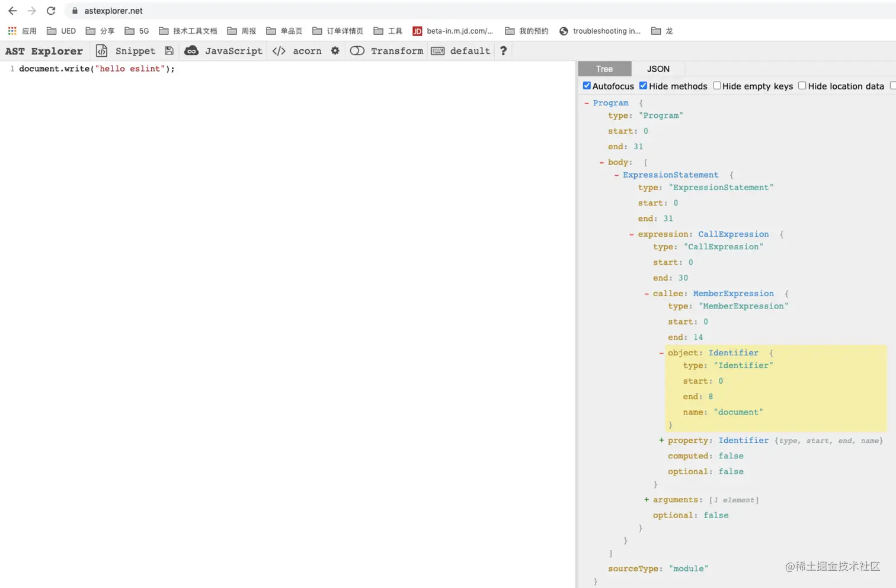Expand the property Identifier node
Image resolution: width=896 pixels, height=588 pixels.
pos(661,441)
